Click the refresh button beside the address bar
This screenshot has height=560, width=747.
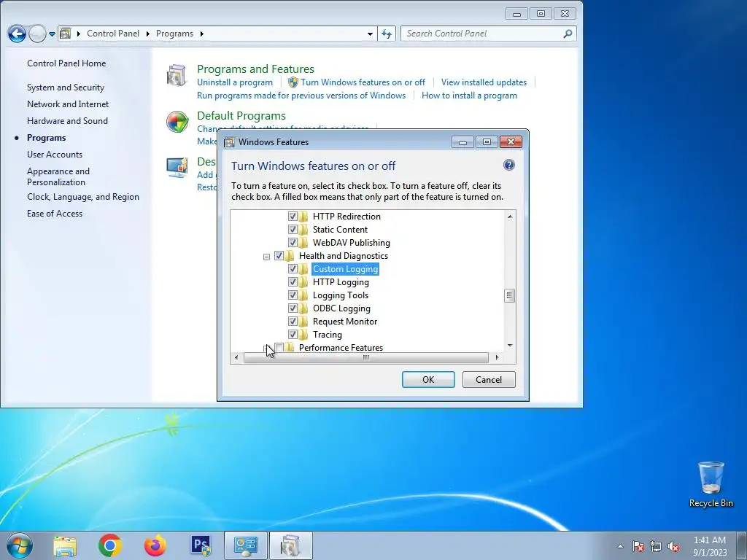(387, 34)
